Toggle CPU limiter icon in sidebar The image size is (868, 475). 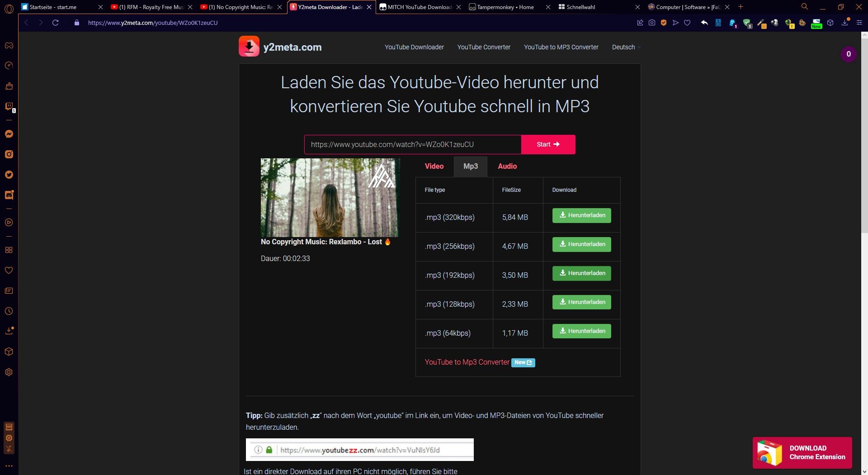[x=9, y=438]
